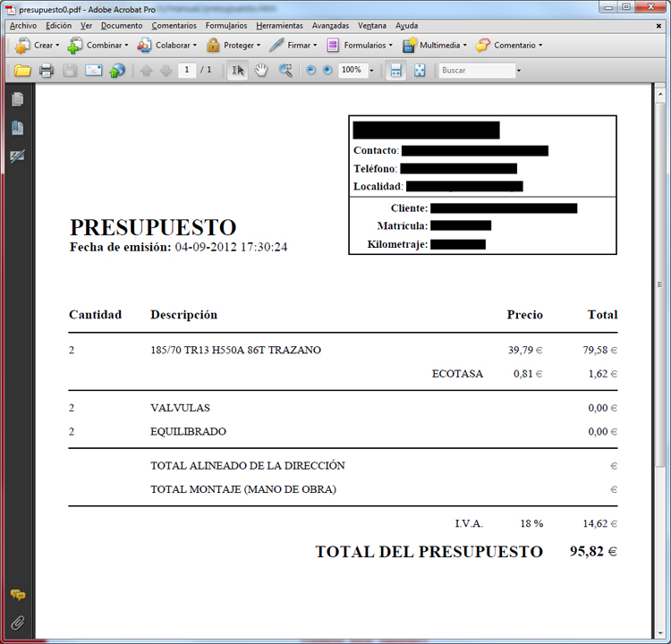Image resolution: width=671 pixels, height=644 pixels.
Task: Click the upload globe icon
Action: click(x=117, y=70)
